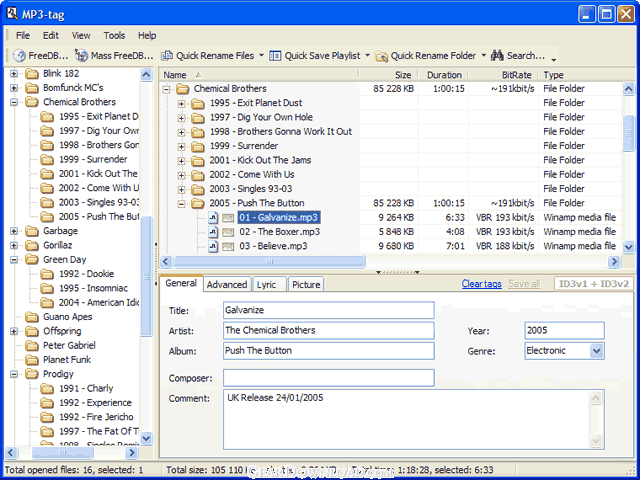Click the picture icon beside 03 - Believe.mp3
The image size is (640, 480).
(x=228, y=247)
